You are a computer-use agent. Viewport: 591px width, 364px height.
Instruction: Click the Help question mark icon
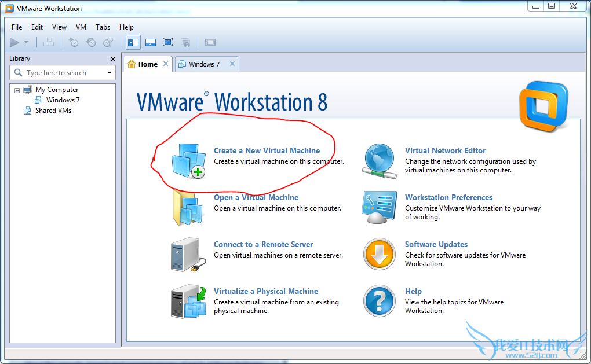[380, 301]
